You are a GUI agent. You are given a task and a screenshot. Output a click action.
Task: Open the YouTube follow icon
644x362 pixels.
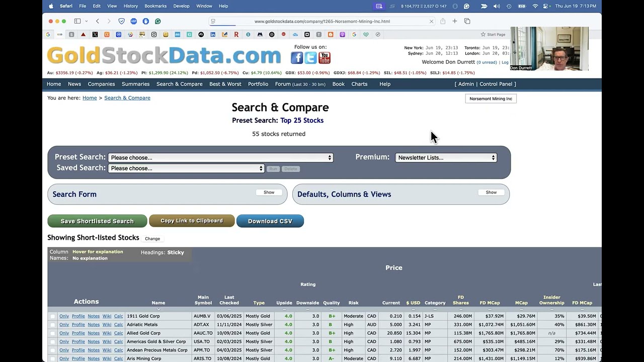pyautogui.click(x=325, y=58)
